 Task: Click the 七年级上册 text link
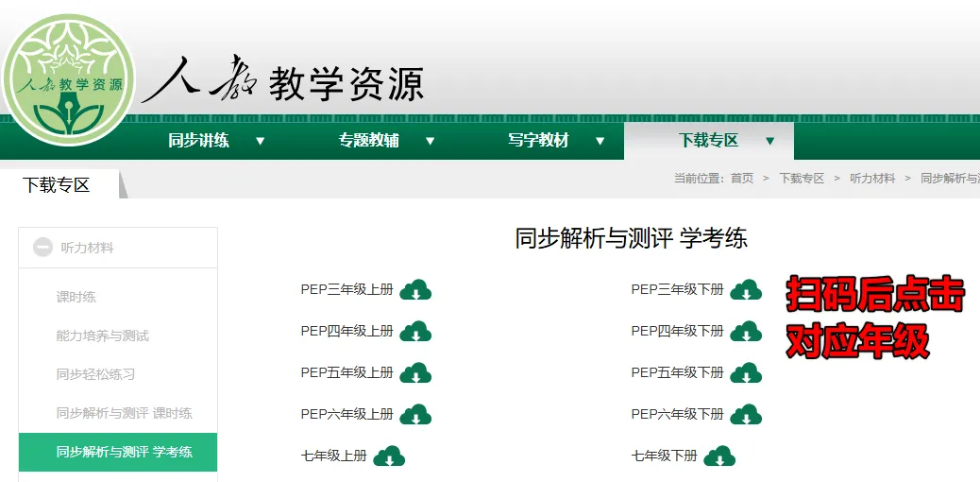pyautogui.click(x=334, y=456)
